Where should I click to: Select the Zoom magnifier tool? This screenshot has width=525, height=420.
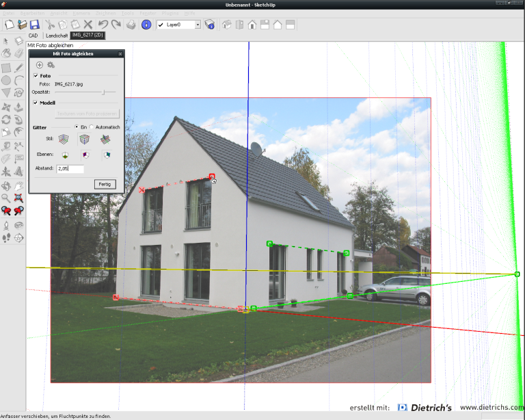coord(6,198)
